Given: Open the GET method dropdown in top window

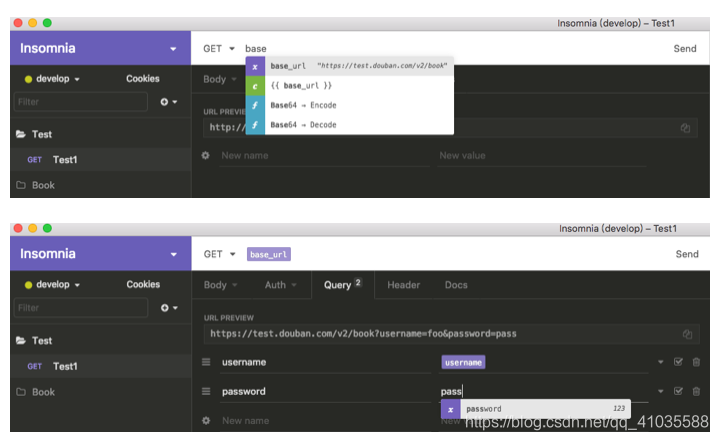Looking at the screenshot, I should click(x=219, y=49).
